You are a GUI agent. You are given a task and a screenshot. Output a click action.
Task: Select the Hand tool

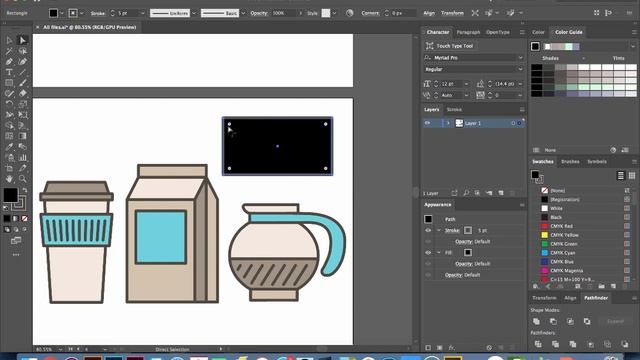[9, 178]
